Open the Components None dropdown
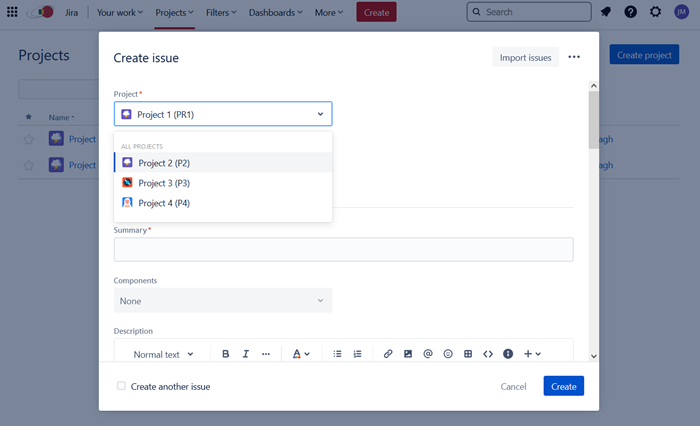 pos(223,301)
